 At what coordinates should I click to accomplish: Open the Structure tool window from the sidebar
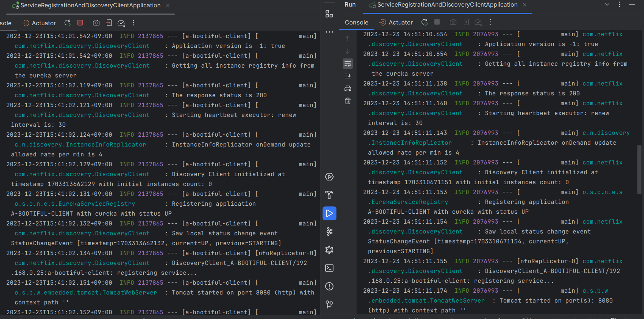click(x=329, y=14)
